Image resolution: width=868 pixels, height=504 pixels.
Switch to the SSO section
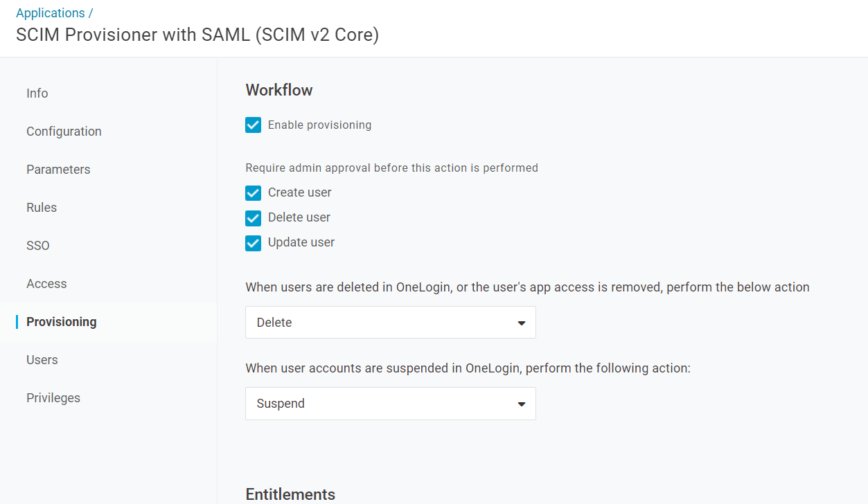coord(38,246)
